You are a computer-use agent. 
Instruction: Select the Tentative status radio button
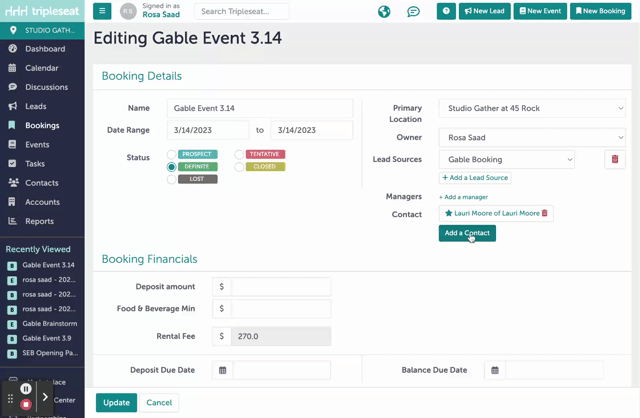click(239, 155)
